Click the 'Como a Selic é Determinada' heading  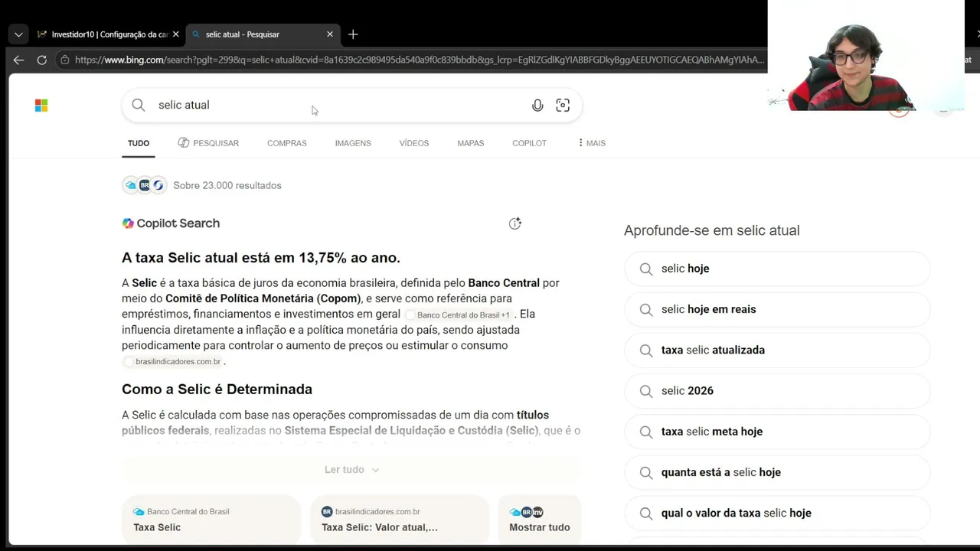217,390
